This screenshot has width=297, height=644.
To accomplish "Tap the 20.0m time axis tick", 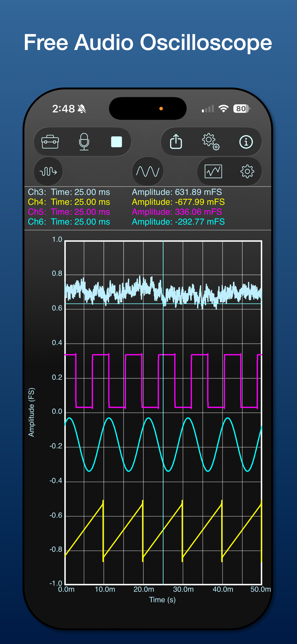I will [x=144, y=589].
